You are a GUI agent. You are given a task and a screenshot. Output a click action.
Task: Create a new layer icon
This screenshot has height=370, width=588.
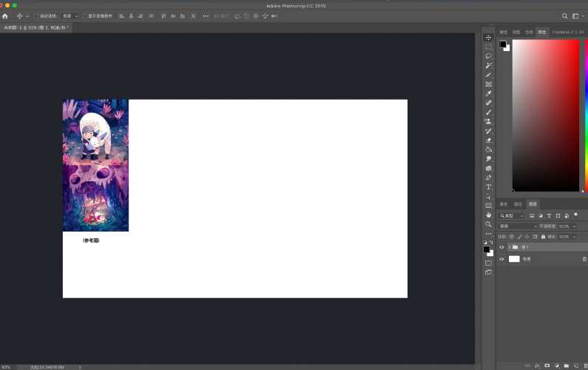coord(576,366)
